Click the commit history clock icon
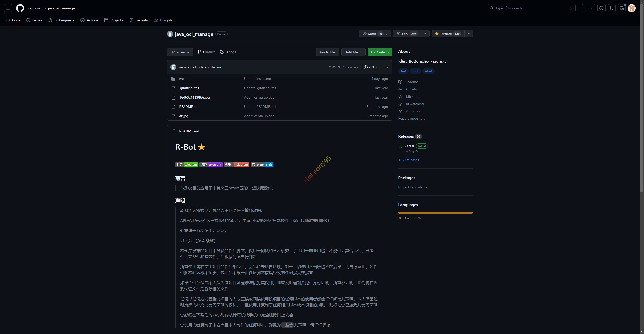This screenshot has height=334, width=644. (365, 67)
